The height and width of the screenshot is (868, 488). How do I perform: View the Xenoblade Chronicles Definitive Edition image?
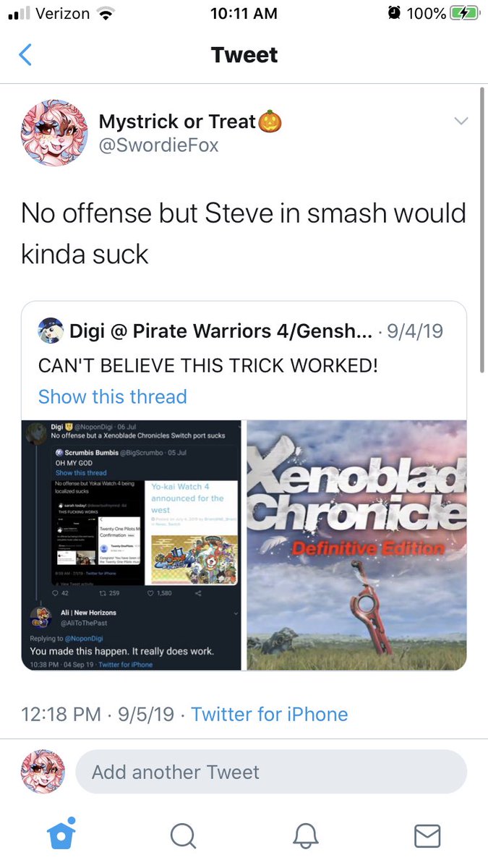click(x=356, y=545)
